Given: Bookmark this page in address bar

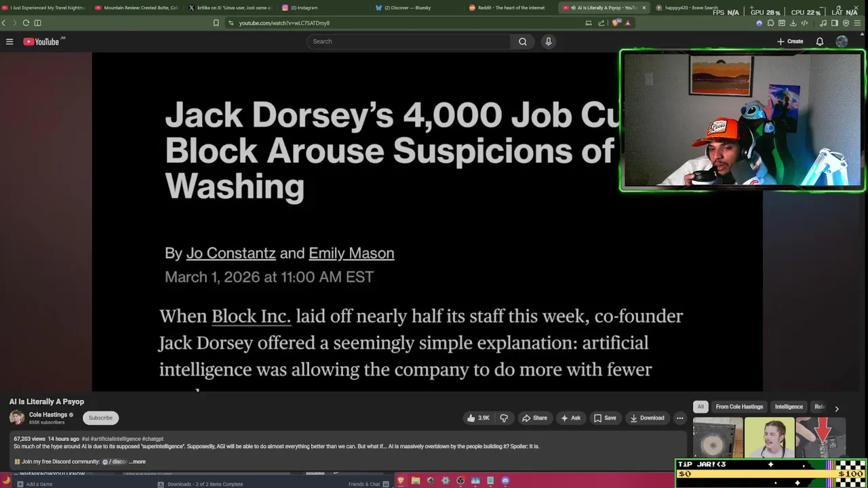Looking at the screenshot, I should pos(216,22).
